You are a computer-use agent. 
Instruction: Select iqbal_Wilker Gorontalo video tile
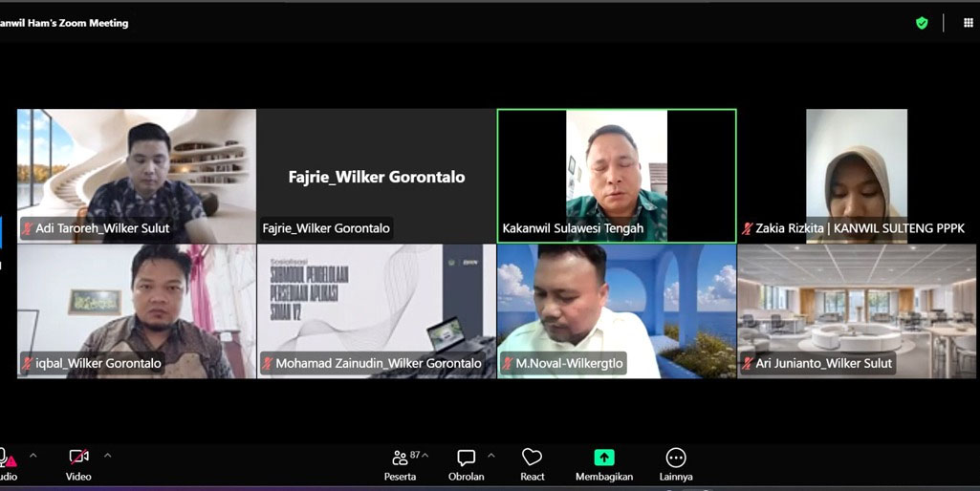[x=137, y=311]
